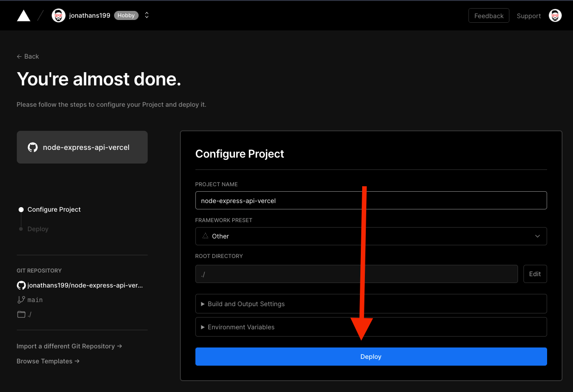Click the jonathans199 avatar beside the username

click(x=59, y=15)
